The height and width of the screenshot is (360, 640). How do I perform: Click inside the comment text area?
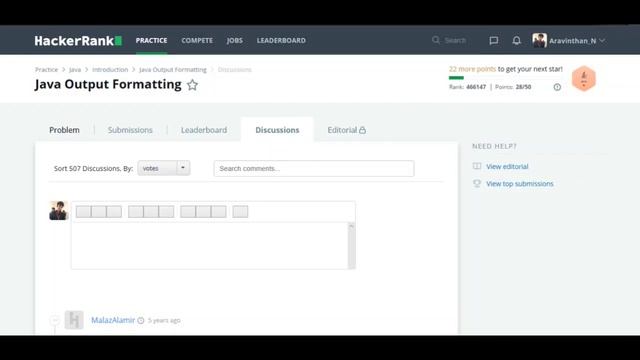(x=209, y=245)
